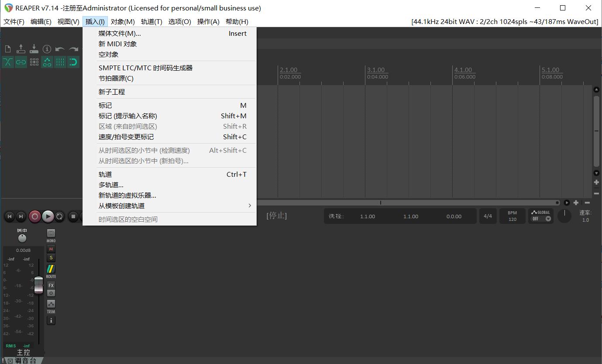Open the 编辑(E) menu
This screenshot has height=364, width=602.
coord(41,21)
